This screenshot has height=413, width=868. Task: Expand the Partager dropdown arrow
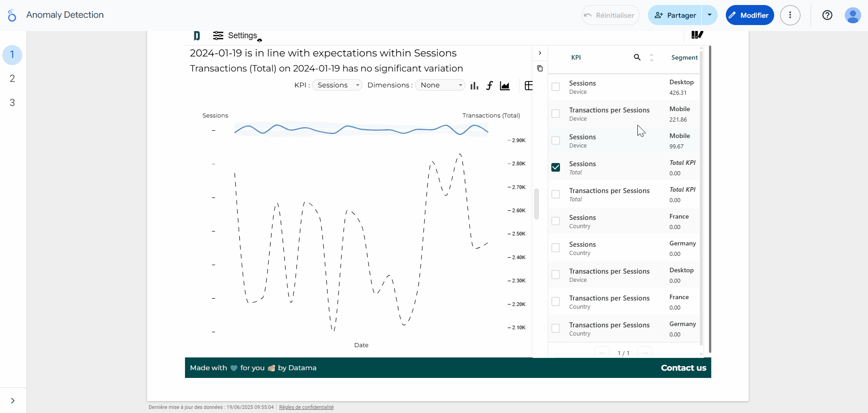[x=709, y=15]
